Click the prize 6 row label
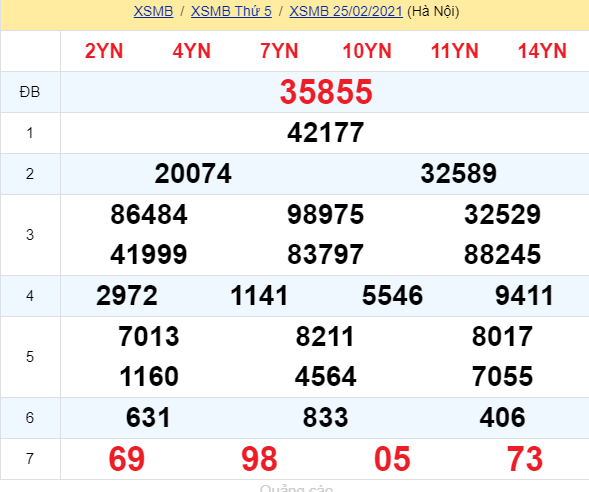 coord(30,418)
